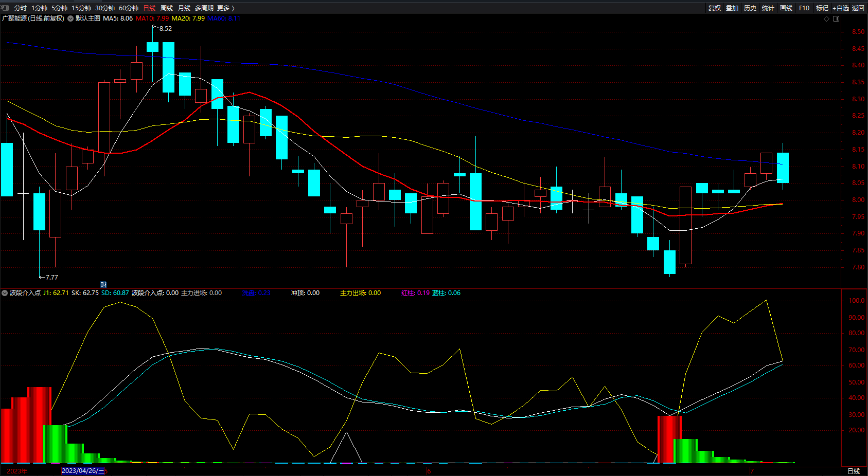Click the 7.77 low price marker
Screen dimensions: 868x476
click(x=52, y=278)
